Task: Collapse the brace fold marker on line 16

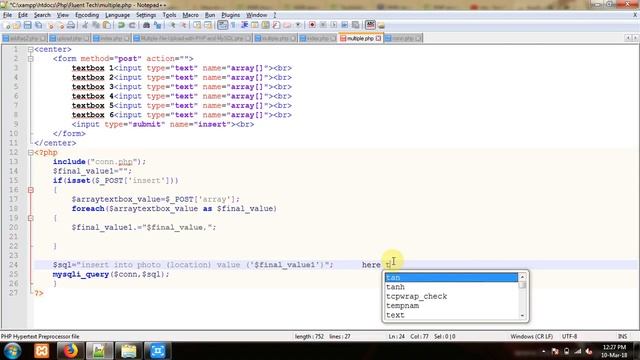Action: click(x=31, y=190)
